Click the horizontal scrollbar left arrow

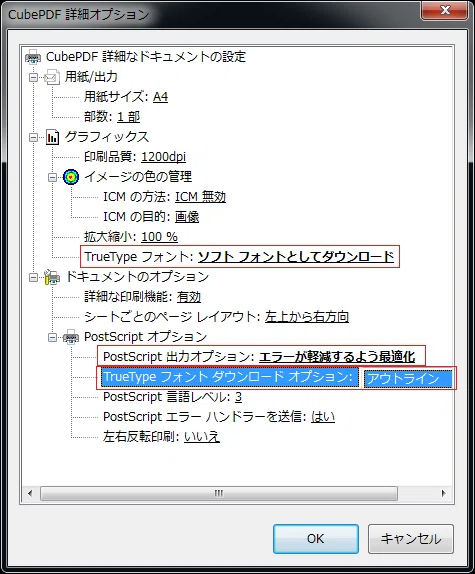coord(30,493)
